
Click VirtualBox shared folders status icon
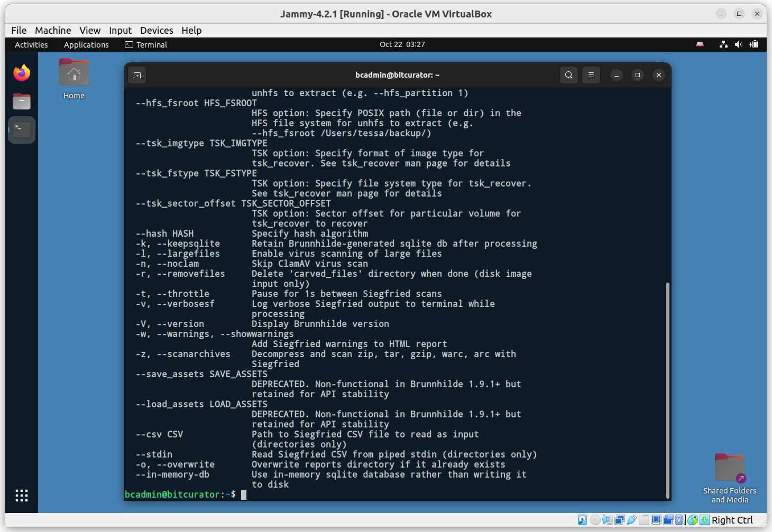(644, 520)
